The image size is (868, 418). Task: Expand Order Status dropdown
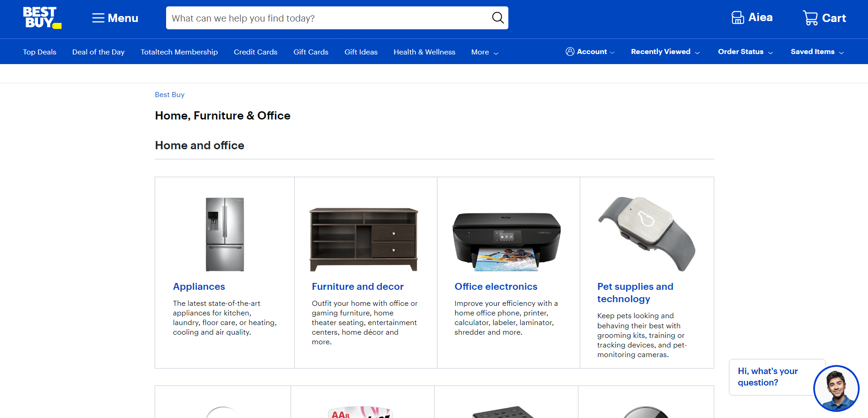[x=745, y=52]
